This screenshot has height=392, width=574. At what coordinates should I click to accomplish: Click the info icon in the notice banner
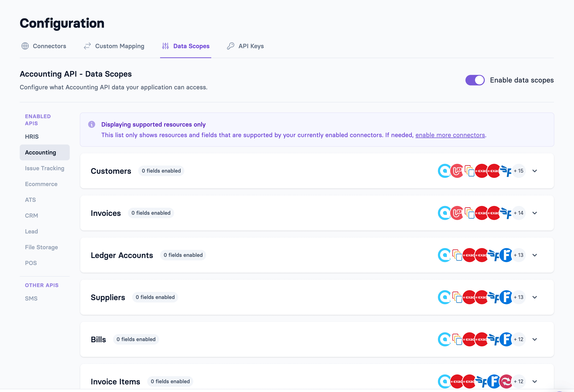[x=92, y=124]
